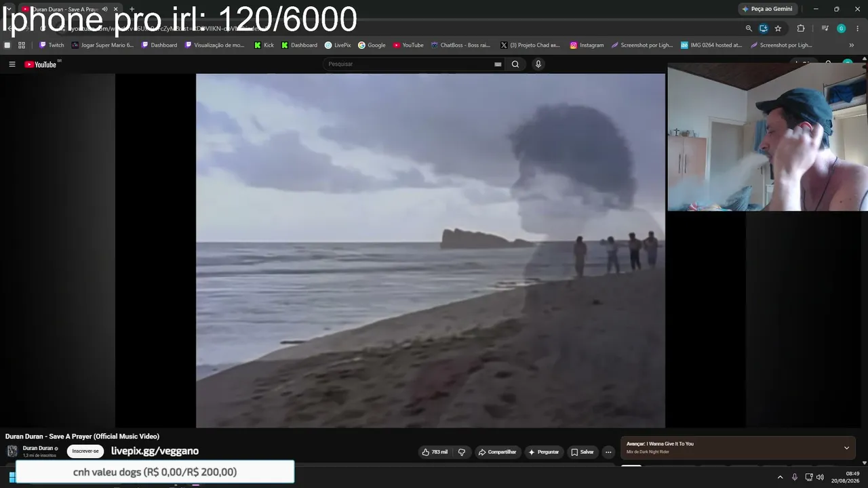This screenshot has width=868, height=488.
Task: Open the Instagram bookmark
Action: pyautogui.click(x=587, y=45)
